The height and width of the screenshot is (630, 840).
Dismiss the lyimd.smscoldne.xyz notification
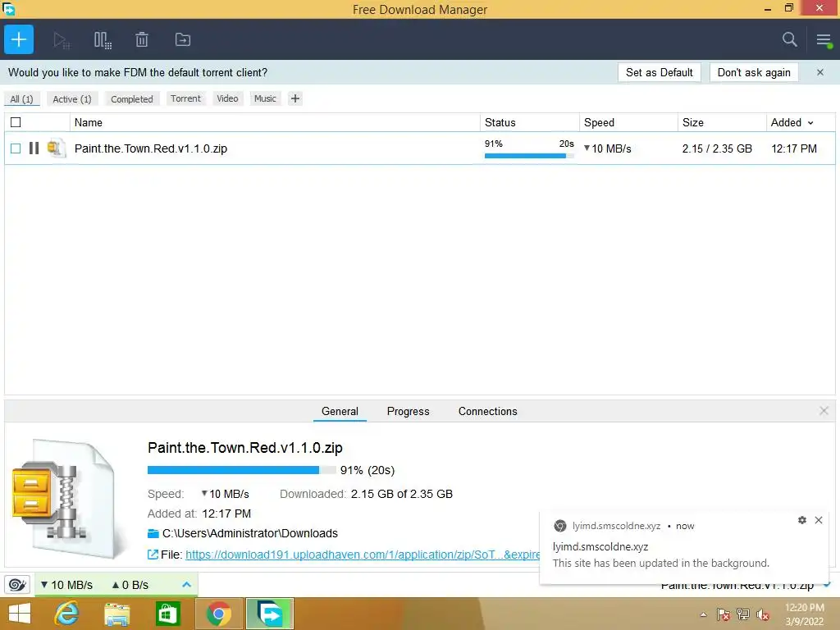coord(819,520)
